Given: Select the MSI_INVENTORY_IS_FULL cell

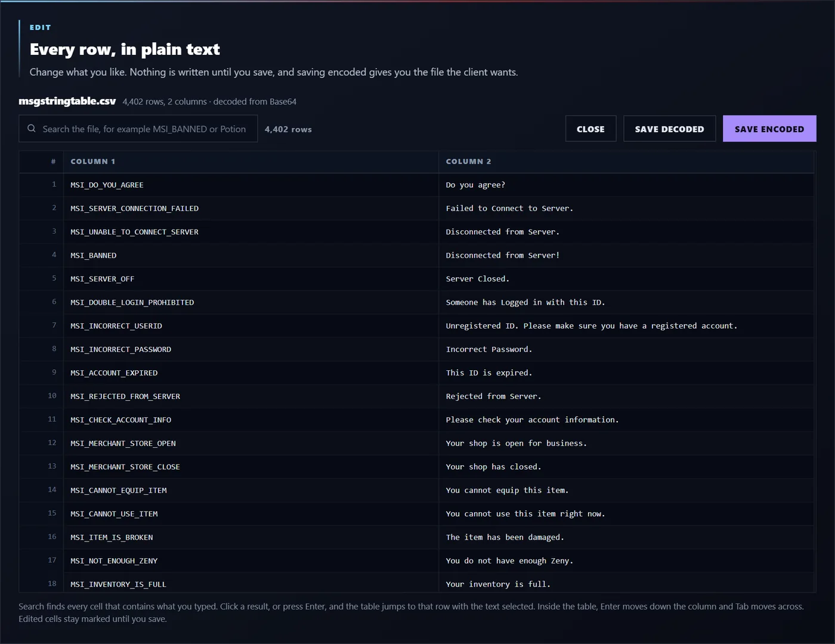Looking at the screenshot, I should point(251,584).
